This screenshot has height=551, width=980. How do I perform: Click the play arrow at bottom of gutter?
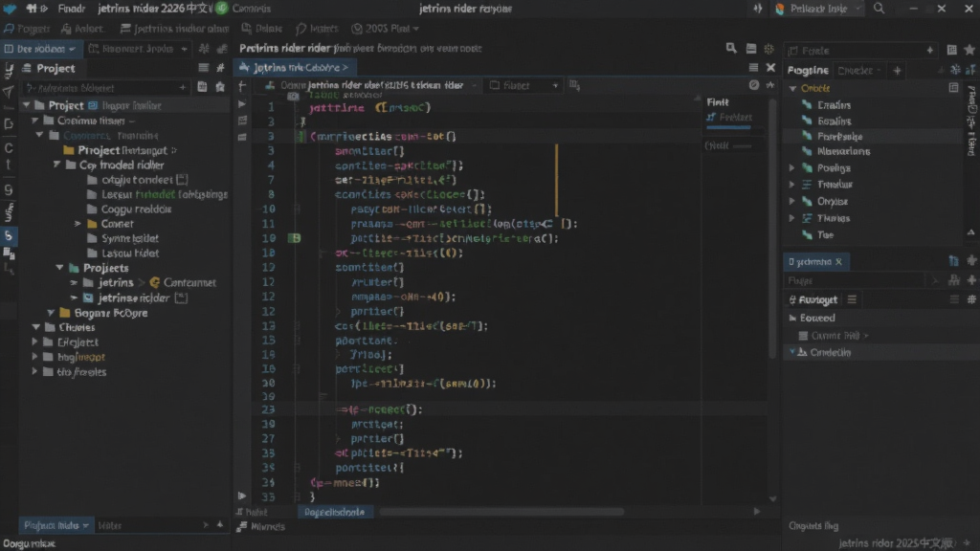point(242,496)
